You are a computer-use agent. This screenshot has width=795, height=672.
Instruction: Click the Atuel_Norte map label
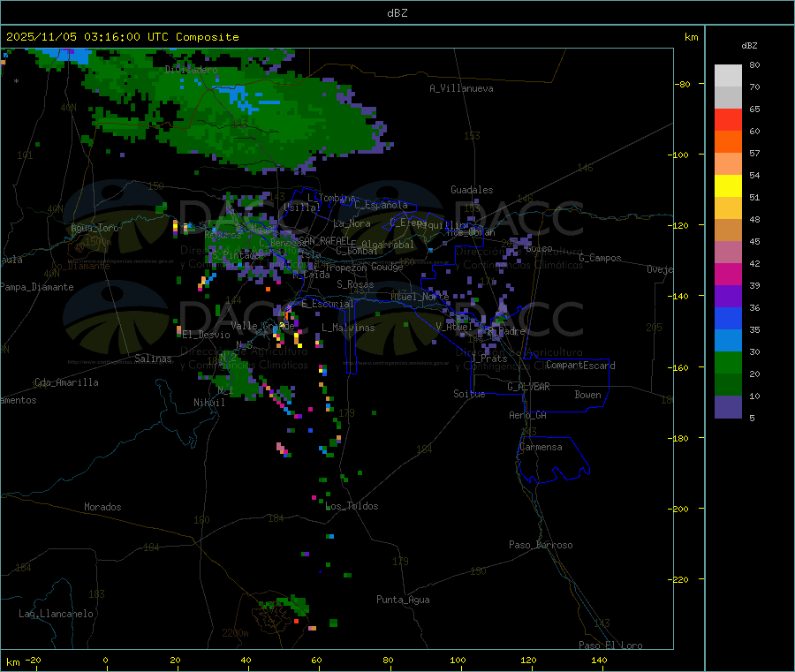tap(420, 296)
